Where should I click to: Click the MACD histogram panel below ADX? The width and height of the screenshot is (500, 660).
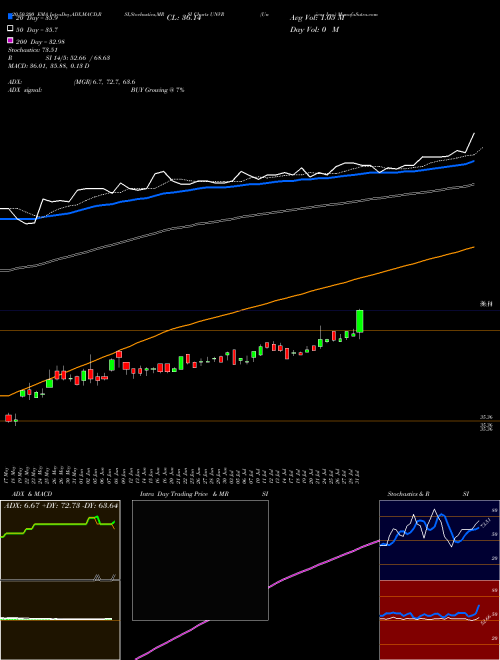(x=60, y=620)
